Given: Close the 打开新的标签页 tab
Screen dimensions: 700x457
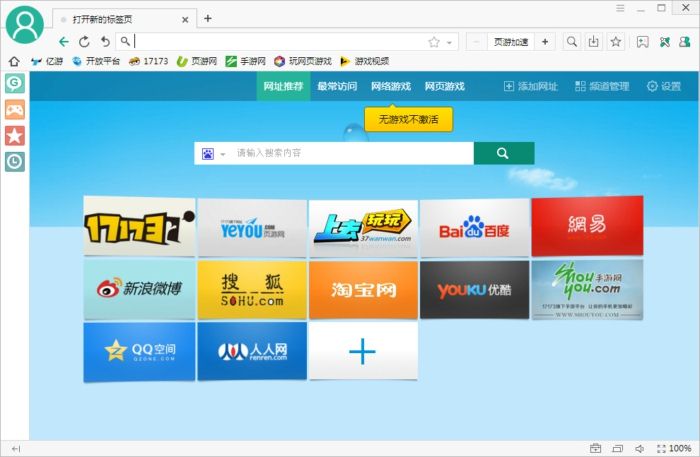Looking at the screenshot, I should tap(185, 20).
